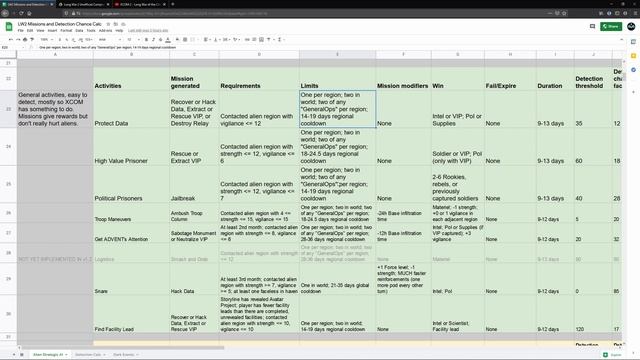640x360 pixels.
Task: Open the Calendar side panel icon
Action: click(633, 42)
